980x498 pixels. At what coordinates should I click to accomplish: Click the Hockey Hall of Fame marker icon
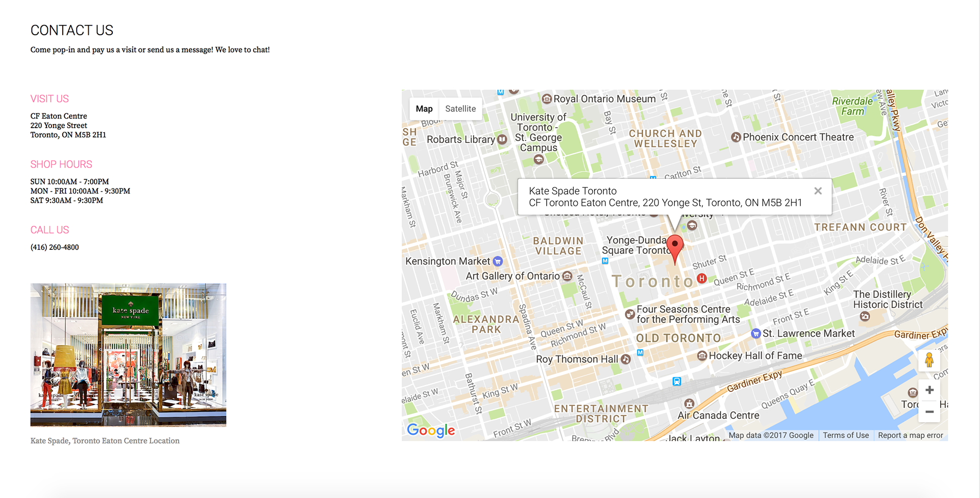point(702,355)
